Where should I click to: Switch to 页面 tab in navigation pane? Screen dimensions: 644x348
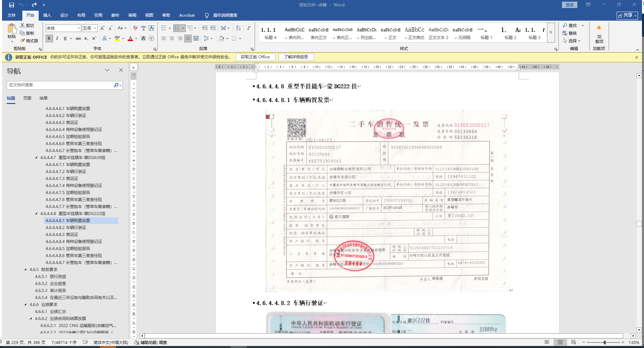(x=27, y=98)
